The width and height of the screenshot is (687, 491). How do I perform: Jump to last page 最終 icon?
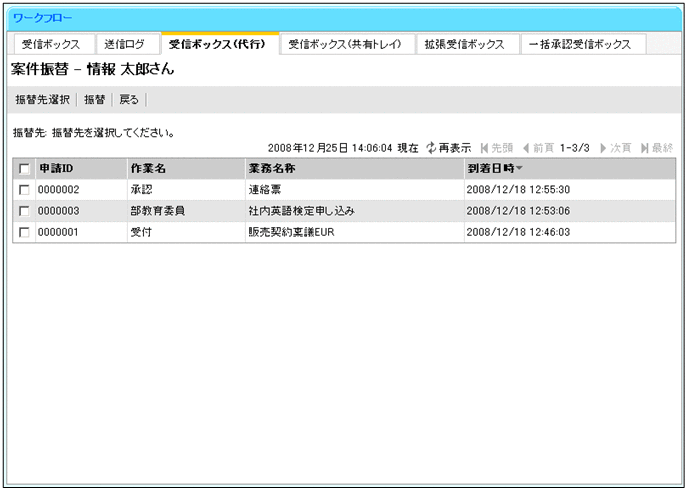(645, 148)
